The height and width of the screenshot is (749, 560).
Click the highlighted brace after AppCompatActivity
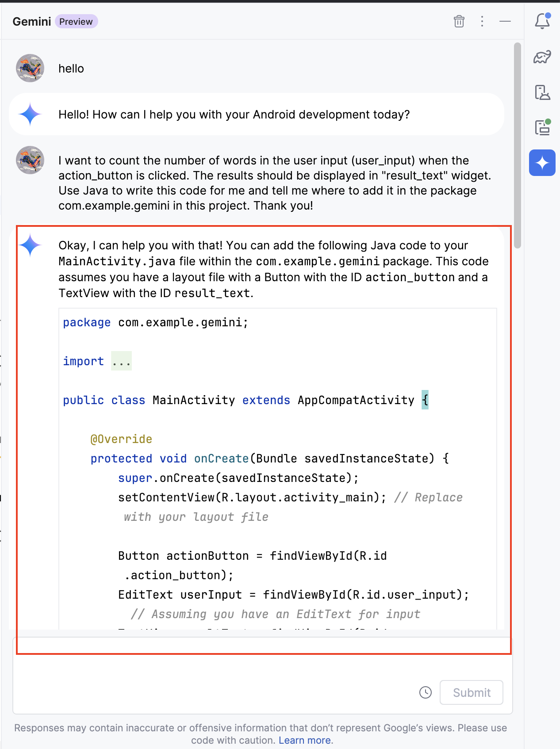[x=425, y=400]
